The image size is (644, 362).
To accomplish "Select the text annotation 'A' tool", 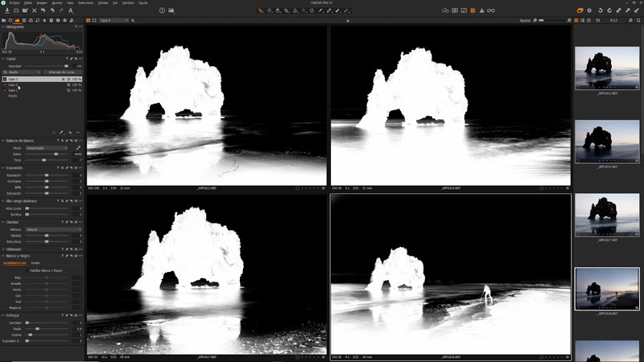I will coord(71,10).
